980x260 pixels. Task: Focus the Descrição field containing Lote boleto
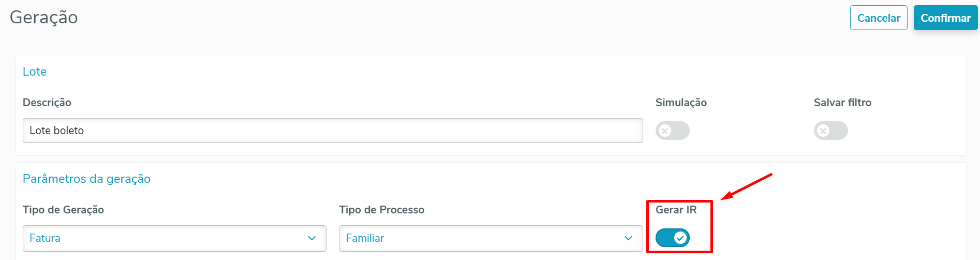(x=332, y=131)
